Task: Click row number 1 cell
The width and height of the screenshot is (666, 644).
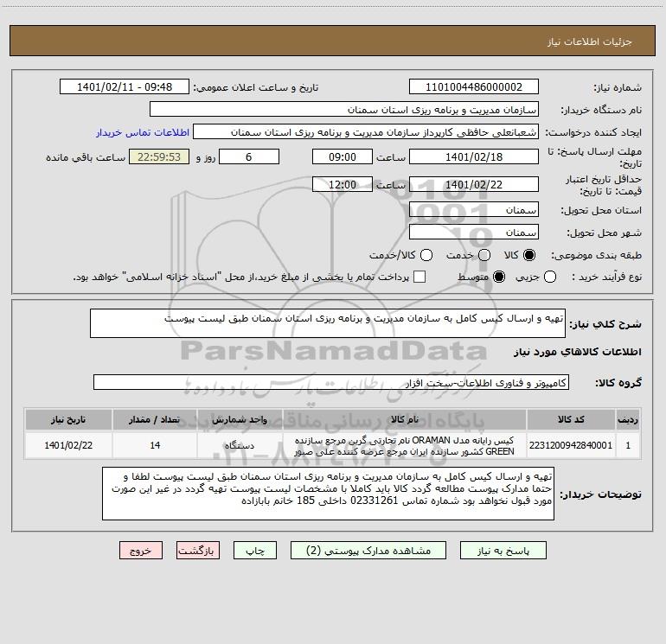Action: [x=628, y=445]
